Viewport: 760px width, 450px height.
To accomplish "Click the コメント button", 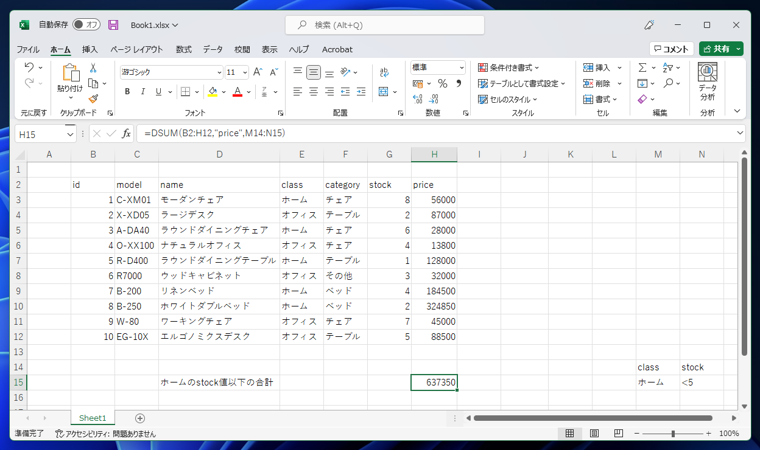I will [671, 49].
